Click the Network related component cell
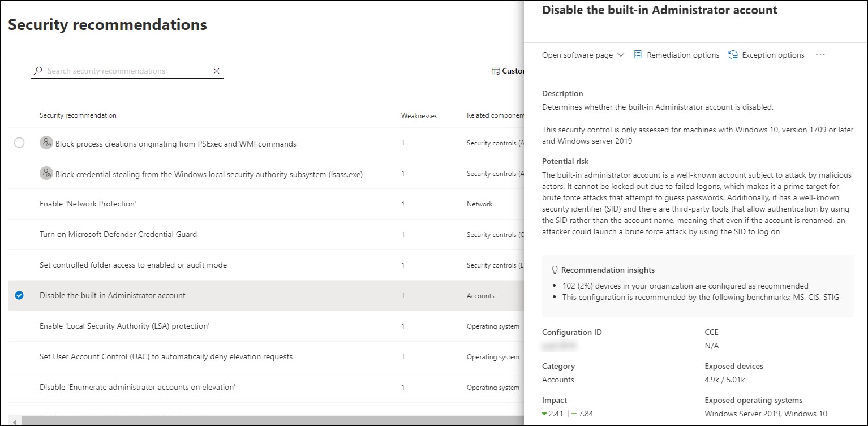868x426 pixels. pyautogui.click(x=480, y=204)
